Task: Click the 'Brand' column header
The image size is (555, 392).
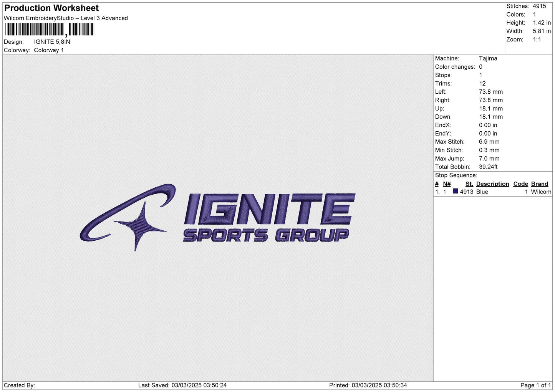Action: [x=539, y=184]
